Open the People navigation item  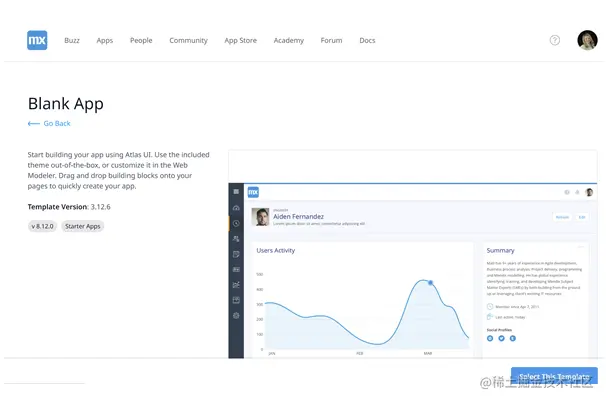pyautogui.click(x=141, y=40)
